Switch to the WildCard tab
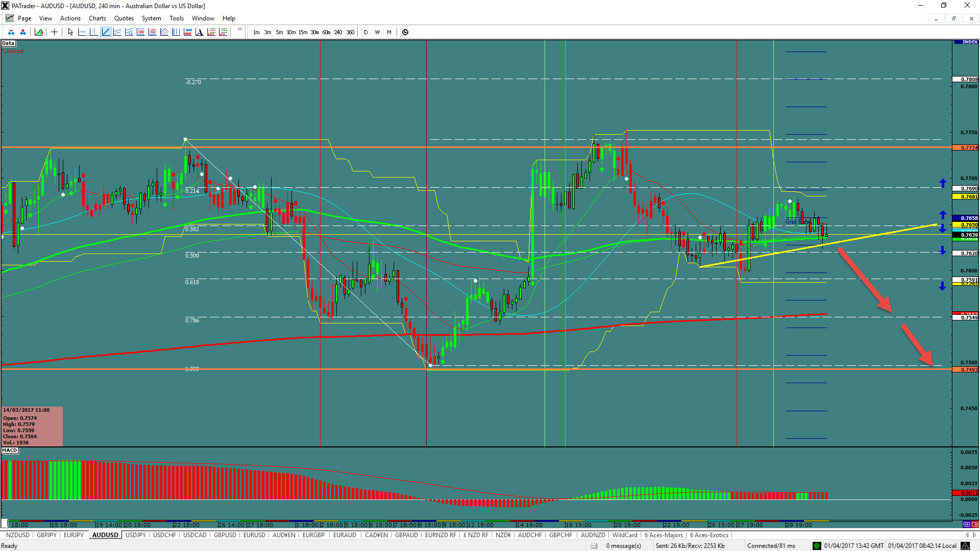 click(625, 535)
